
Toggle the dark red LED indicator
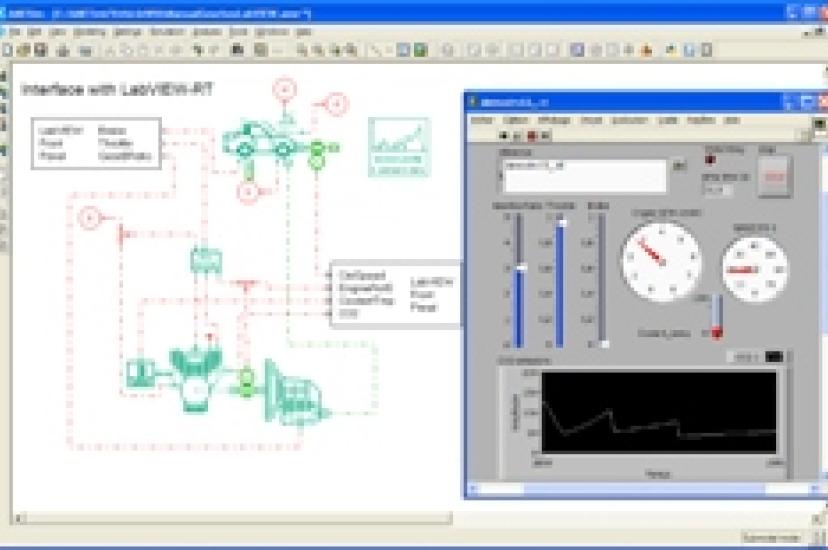(713, 160)
